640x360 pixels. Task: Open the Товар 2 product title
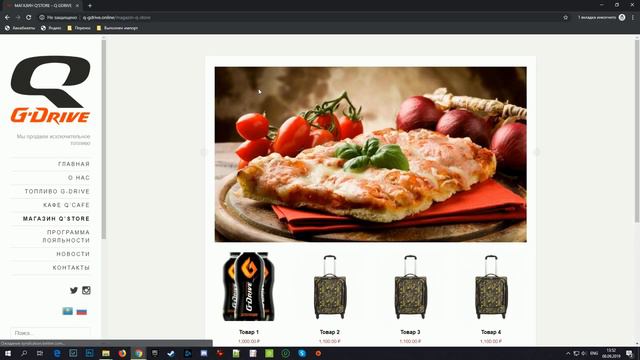330,332
